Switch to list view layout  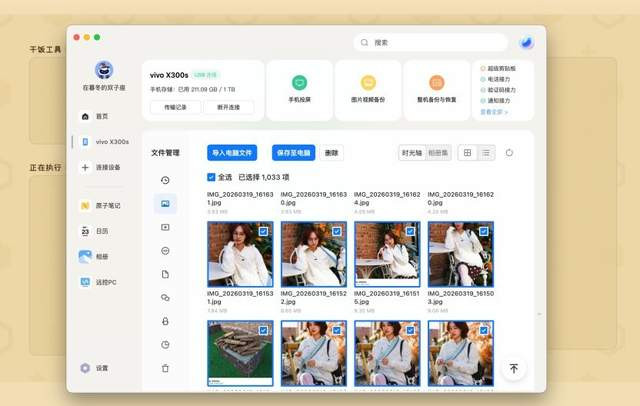486,153
